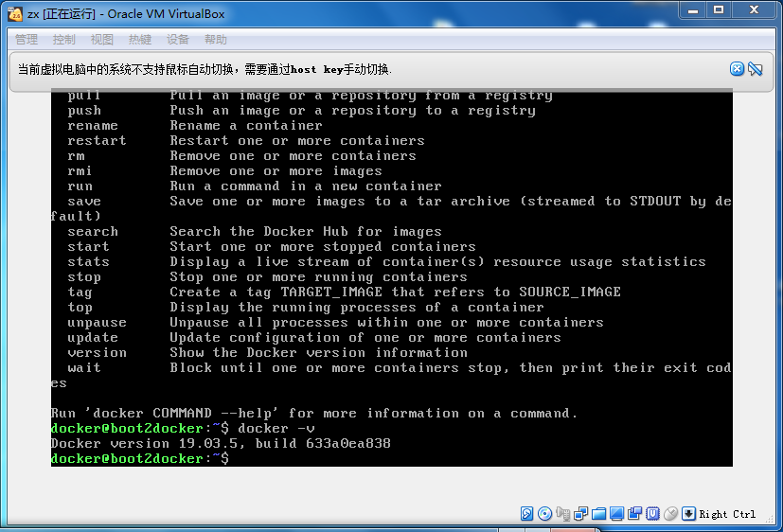783x532 pixels.
Task: Click the 'stats' command in the list
Action: click(88, 262)
